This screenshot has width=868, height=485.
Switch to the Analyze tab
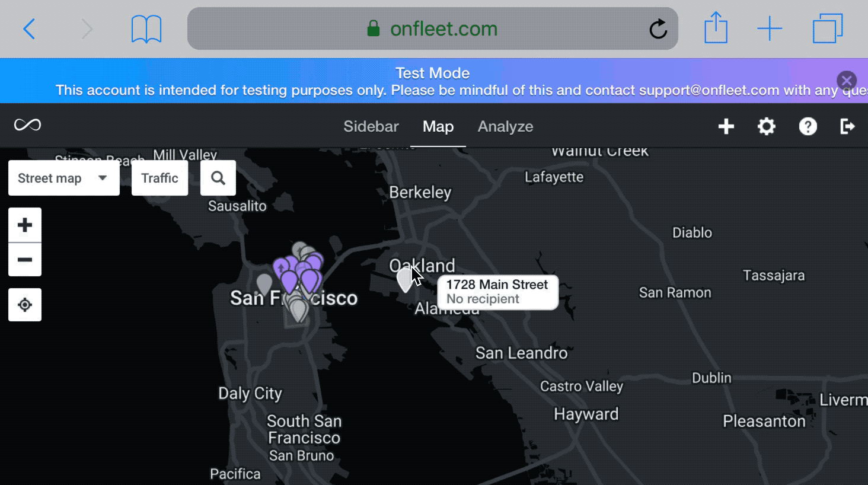(x=506, y=126)
